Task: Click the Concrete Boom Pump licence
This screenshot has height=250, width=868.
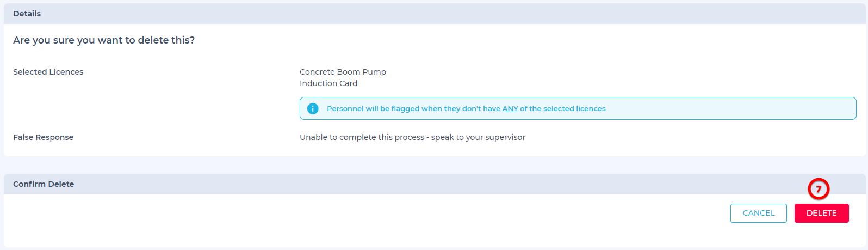Action: pyautogui.click(x=343, y=72)
